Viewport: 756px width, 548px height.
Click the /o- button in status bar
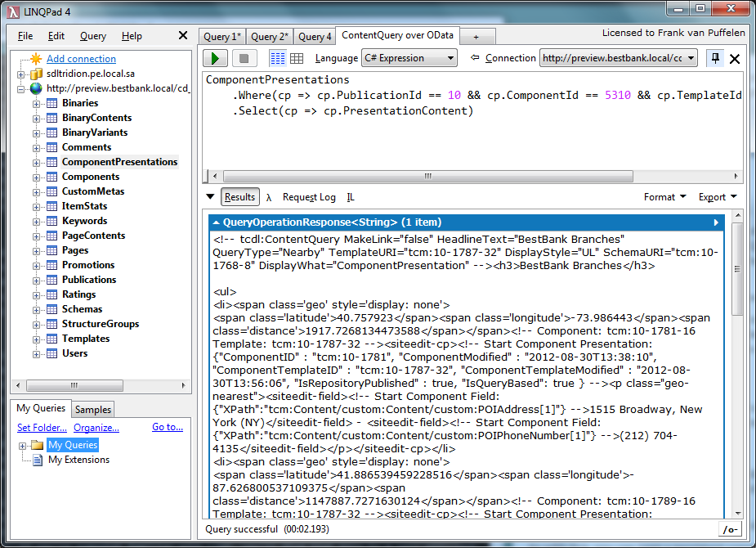(x=729, y=530)
